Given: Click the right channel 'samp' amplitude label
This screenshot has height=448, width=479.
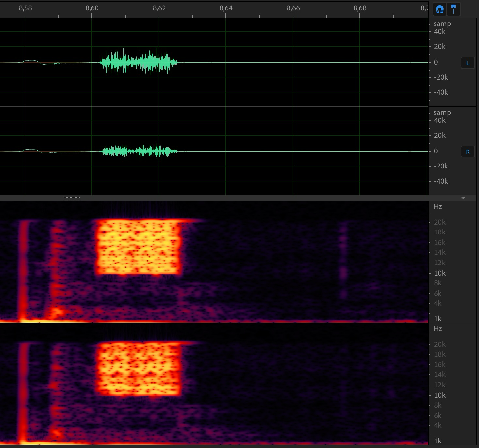Looking at the screenshot, I should [x=442, y=113].
